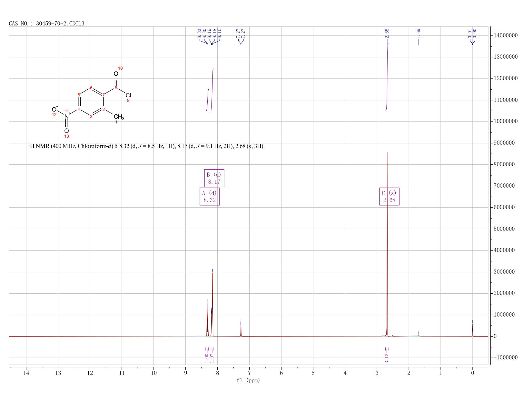Click the integral value 1.00

[x=206, y=358]
